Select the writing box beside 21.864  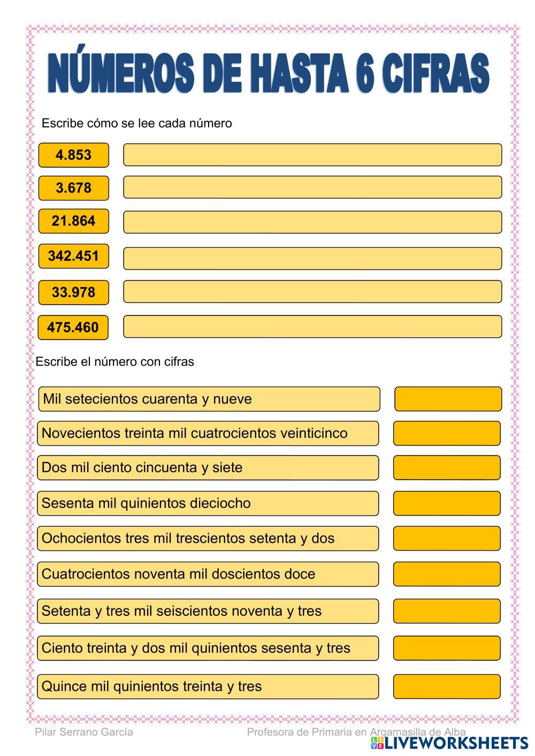312,222
